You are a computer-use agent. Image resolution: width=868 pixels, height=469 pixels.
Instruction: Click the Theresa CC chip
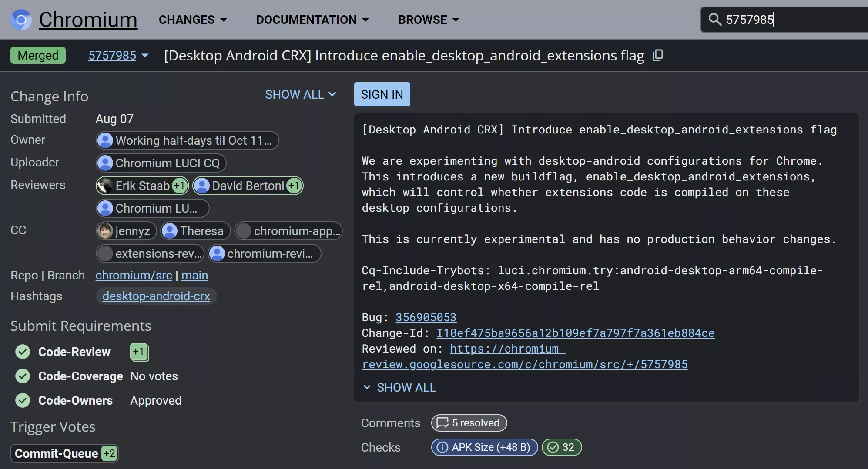tap(195, 231)
